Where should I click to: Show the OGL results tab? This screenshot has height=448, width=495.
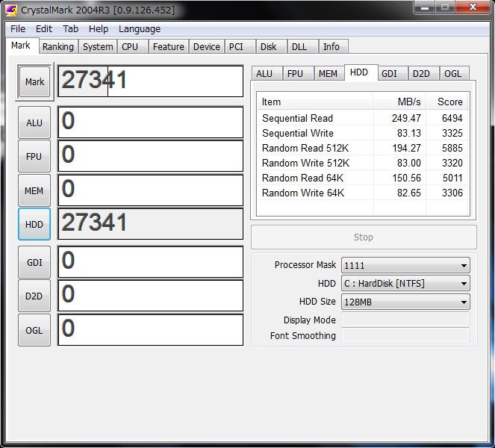coord(452,73)
